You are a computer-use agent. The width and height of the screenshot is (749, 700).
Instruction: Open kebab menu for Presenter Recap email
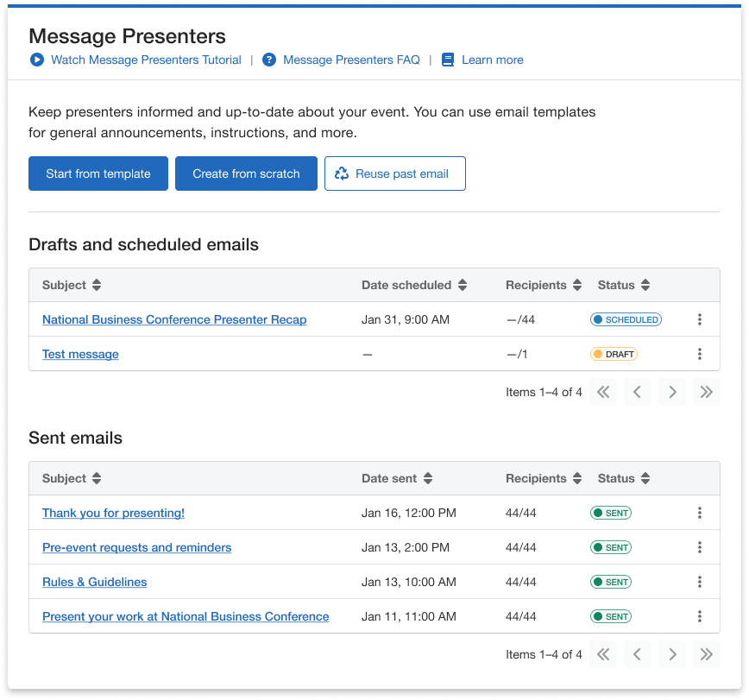click(699, 319)
